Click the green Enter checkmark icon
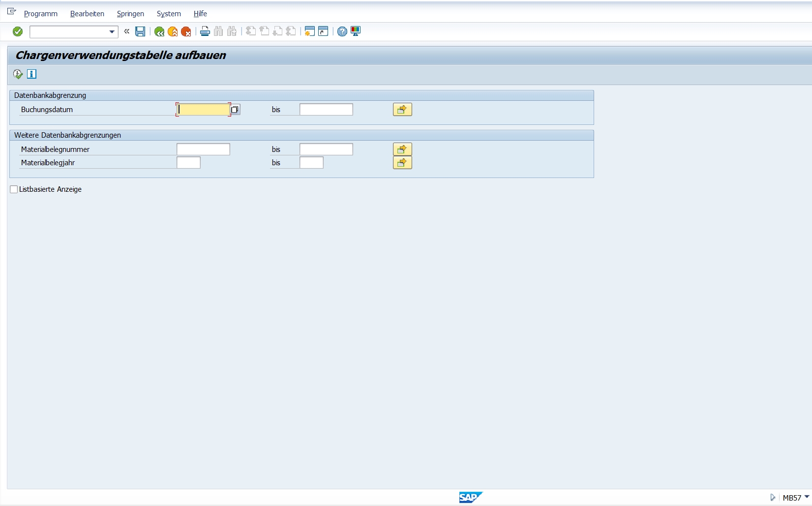812x506 pixels. [18, 31]
